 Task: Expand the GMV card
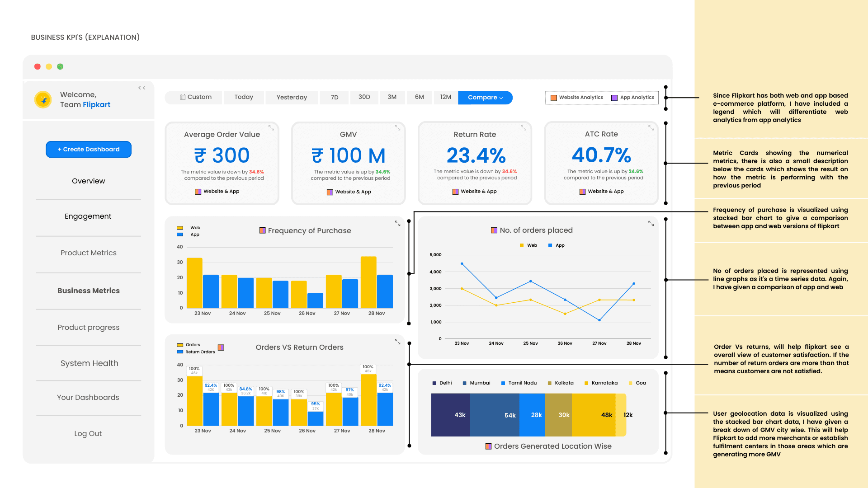[x=398, y=128]
